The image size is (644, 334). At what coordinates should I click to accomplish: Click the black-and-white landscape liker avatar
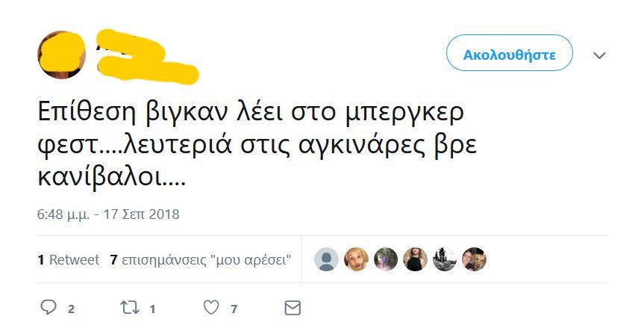tap(445, 259)
